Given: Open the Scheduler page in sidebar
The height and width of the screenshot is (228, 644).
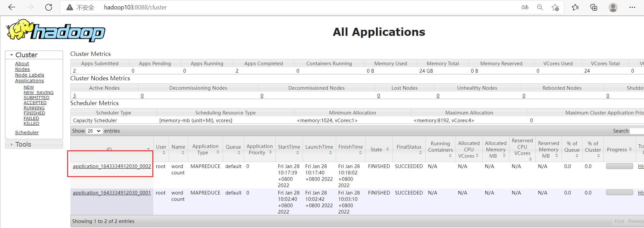Looking at the screenshot, I should tap(27, 133).
